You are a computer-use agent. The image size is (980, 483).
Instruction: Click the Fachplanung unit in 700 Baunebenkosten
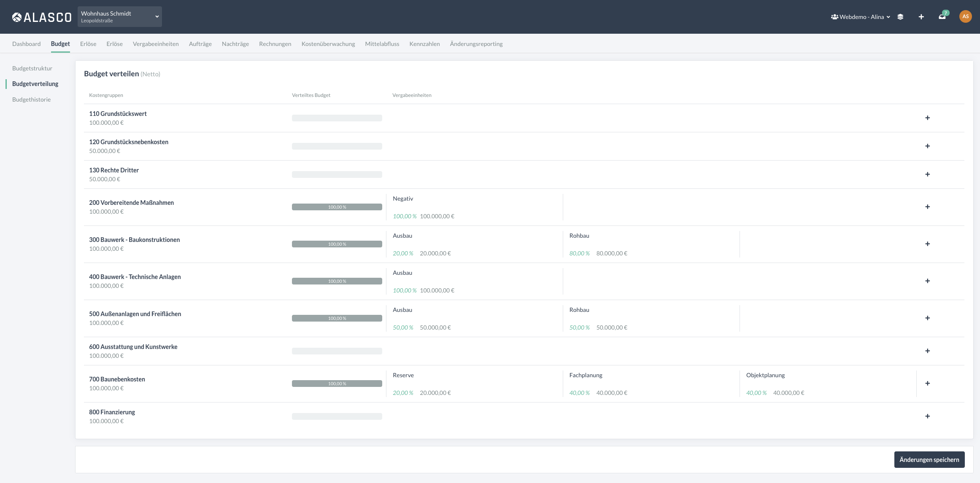(586, 375)
